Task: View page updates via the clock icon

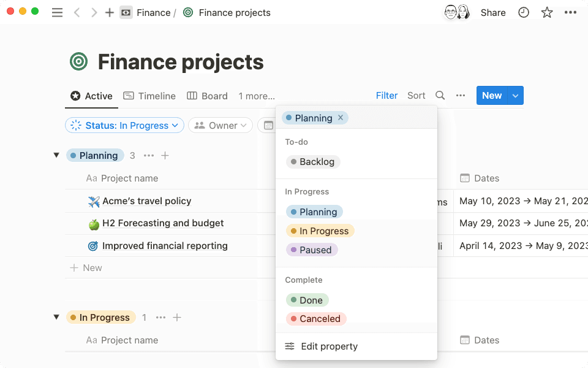Action: coord(523,12)
